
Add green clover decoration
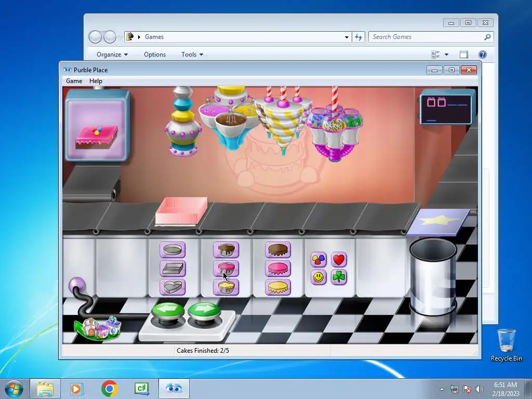click(339, 277)
